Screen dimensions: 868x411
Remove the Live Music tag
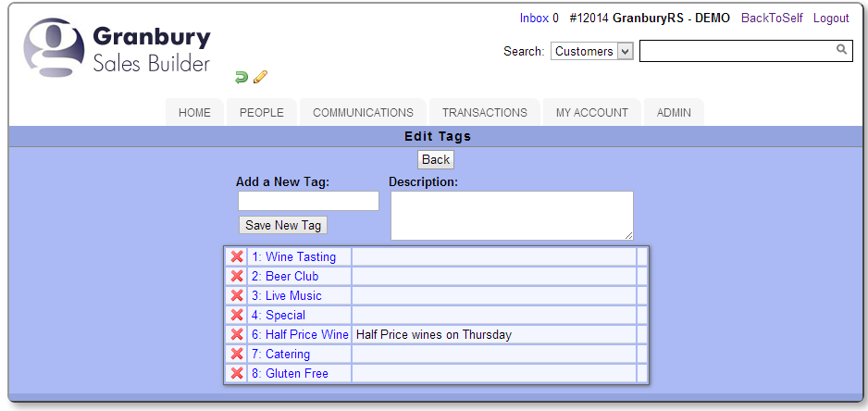point(237,296)
